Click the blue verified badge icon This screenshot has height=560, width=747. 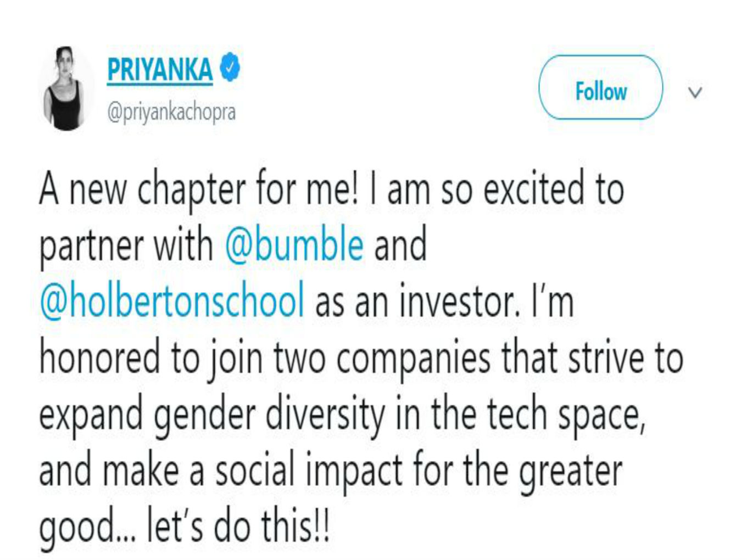(x=230, y=68)
